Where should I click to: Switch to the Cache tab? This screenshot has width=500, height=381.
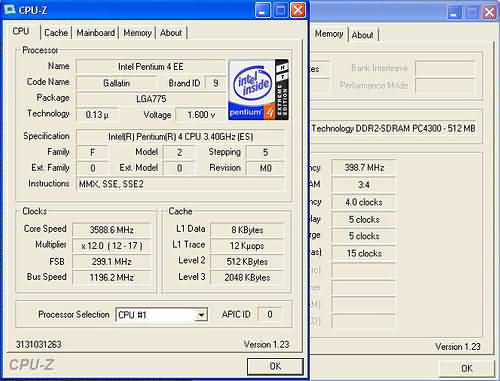56,33
